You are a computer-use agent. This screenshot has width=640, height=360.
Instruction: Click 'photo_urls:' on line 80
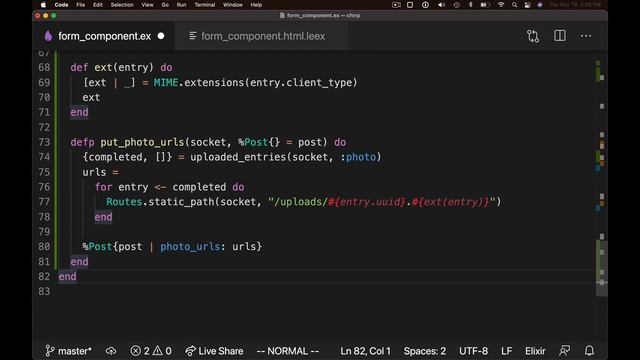(x=193, y=247)
